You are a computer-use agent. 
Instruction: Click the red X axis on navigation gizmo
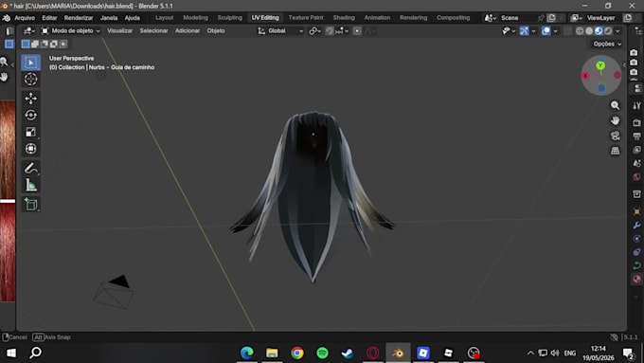pyautogui.click(x=585, y=76)
